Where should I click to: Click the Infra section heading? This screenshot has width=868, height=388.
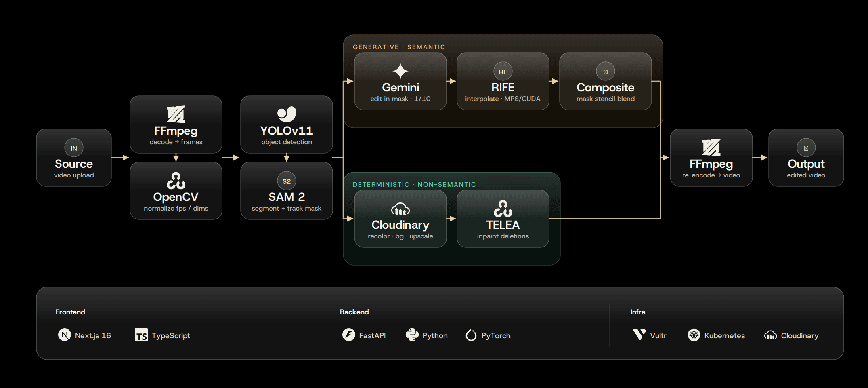click(638, 312)
